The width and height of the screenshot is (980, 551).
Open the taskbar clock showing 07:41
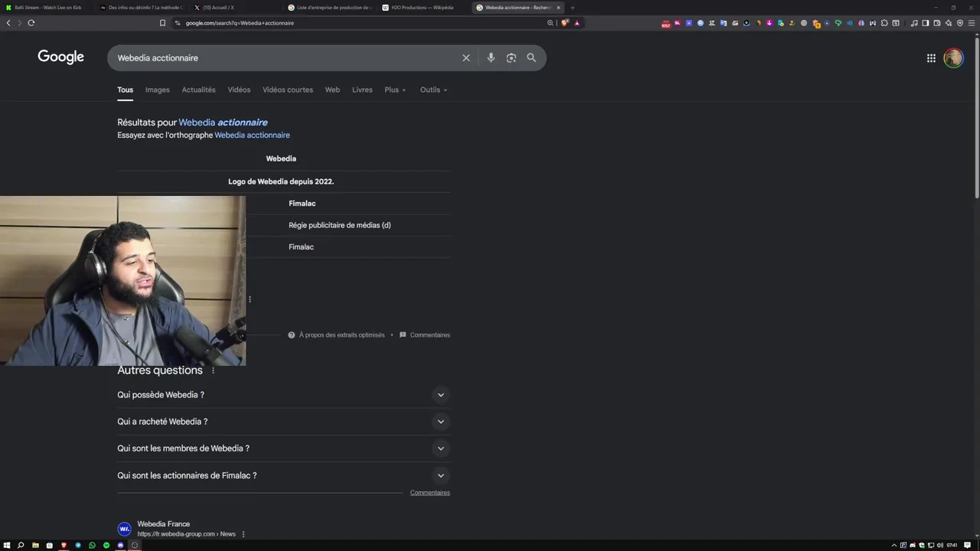952,546
